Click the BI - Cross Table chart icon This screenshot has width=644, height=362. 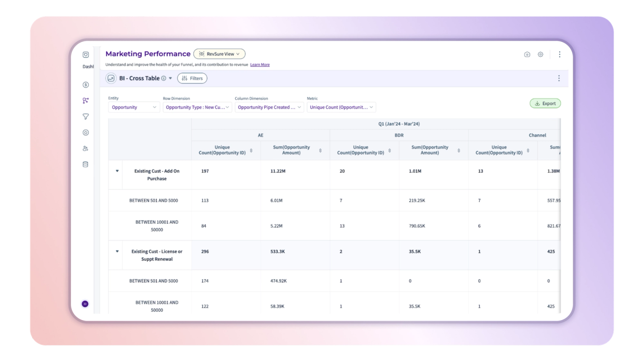click(111, 78)
